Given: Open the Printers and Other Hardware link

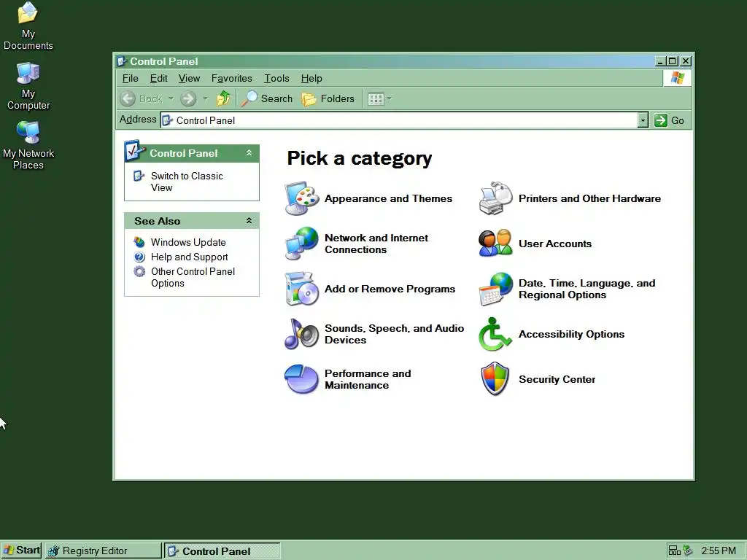Looking at the screenshot, I should pos(589,198).
